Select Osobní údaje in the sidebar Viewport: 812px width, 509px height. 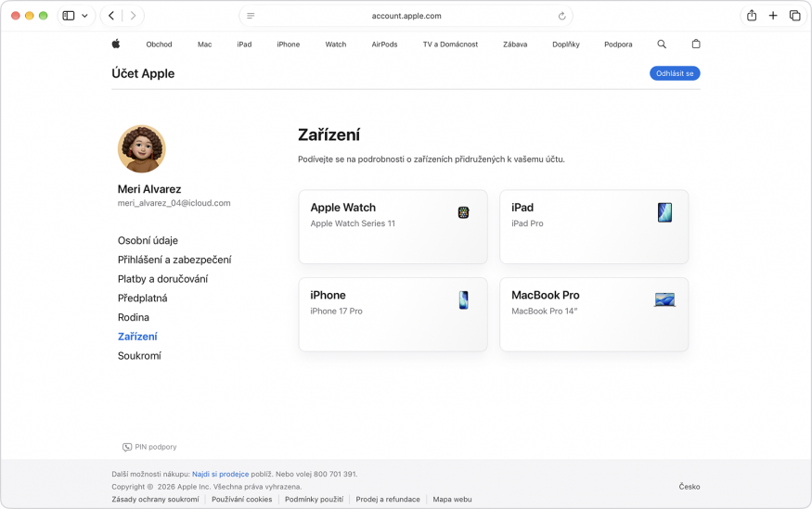[148, 240]
